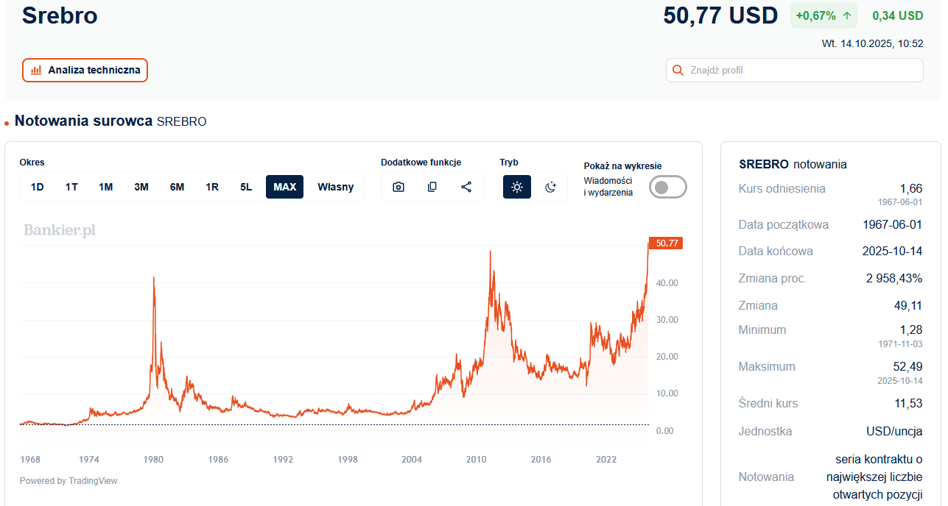The width and height of the screenshot is (948, 506).
Task: Select the 1R period range
Action: (x=212, y=187)
